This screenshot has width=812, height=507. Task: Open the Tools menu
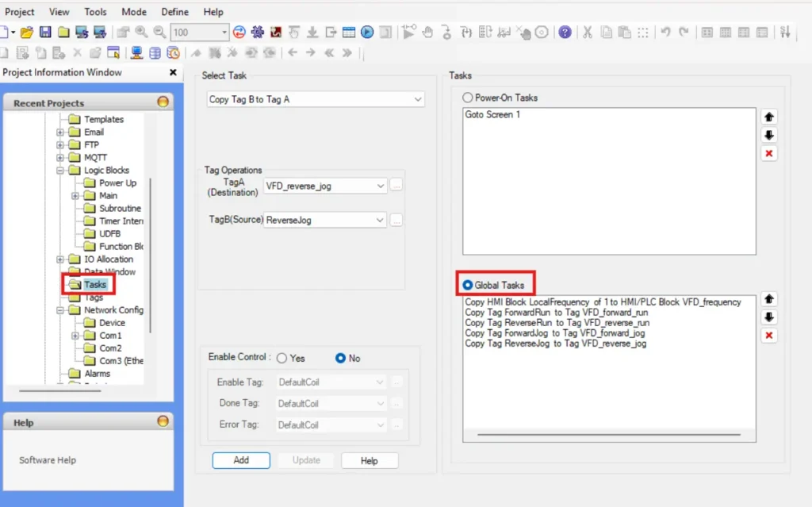click(95, 11)
